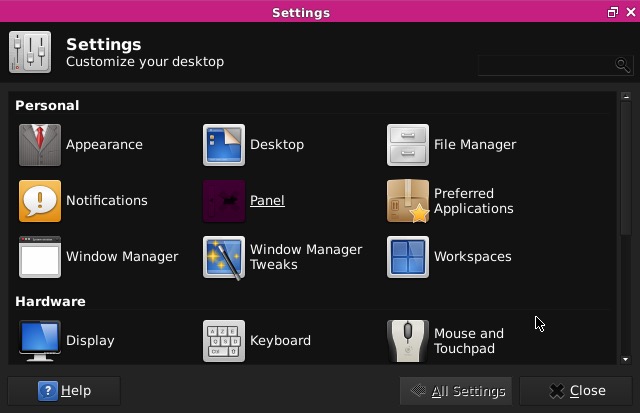Click the Help button
The height and width of the screenshot is (413, 640).
64,391
